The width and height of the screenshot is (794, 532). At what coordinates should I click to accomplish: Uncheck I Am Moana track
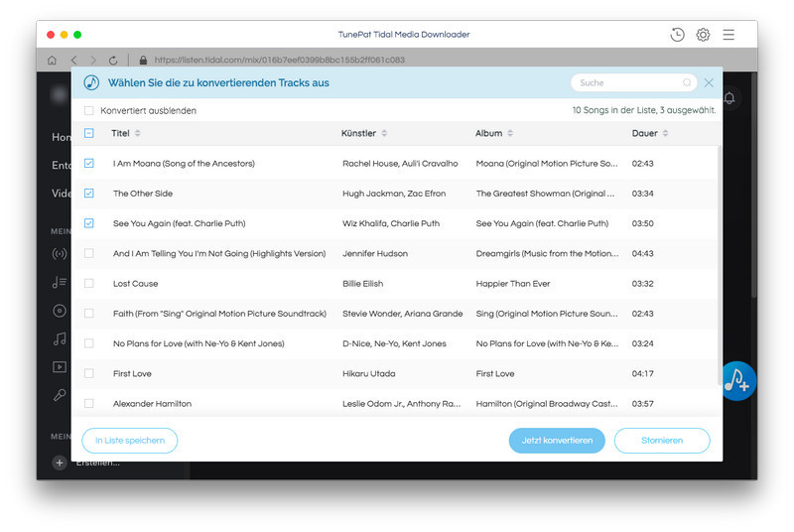[x=89, y=163]
